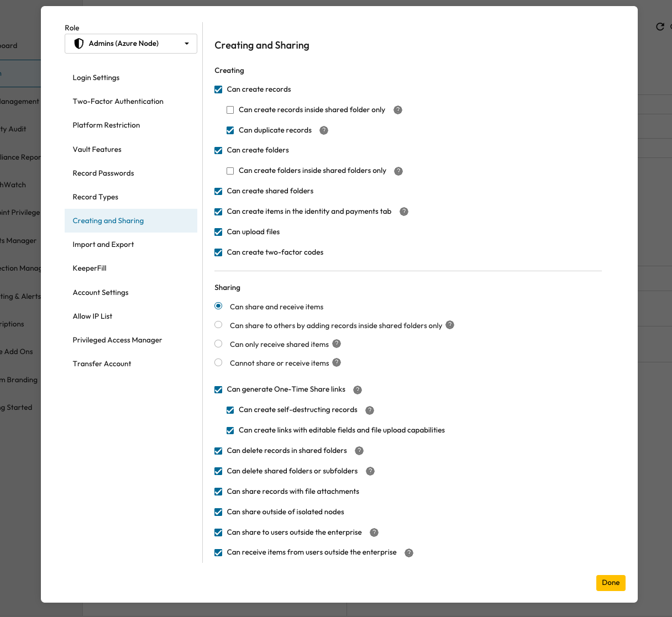Select Cannot share or receive items option

[x=218, y=363]
